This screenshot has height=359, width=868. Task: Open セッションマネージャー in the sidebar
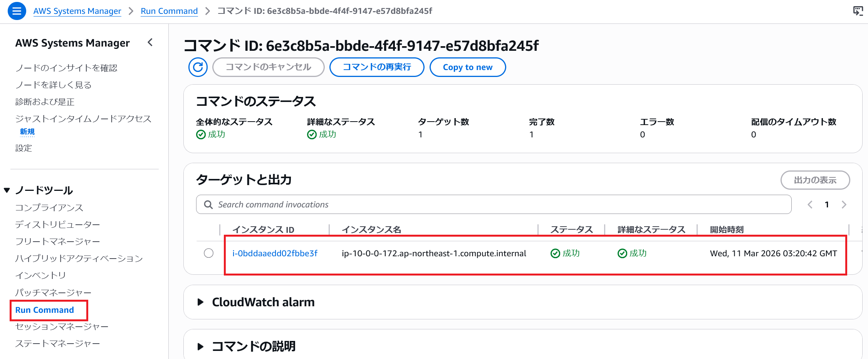tap(62, 327)
